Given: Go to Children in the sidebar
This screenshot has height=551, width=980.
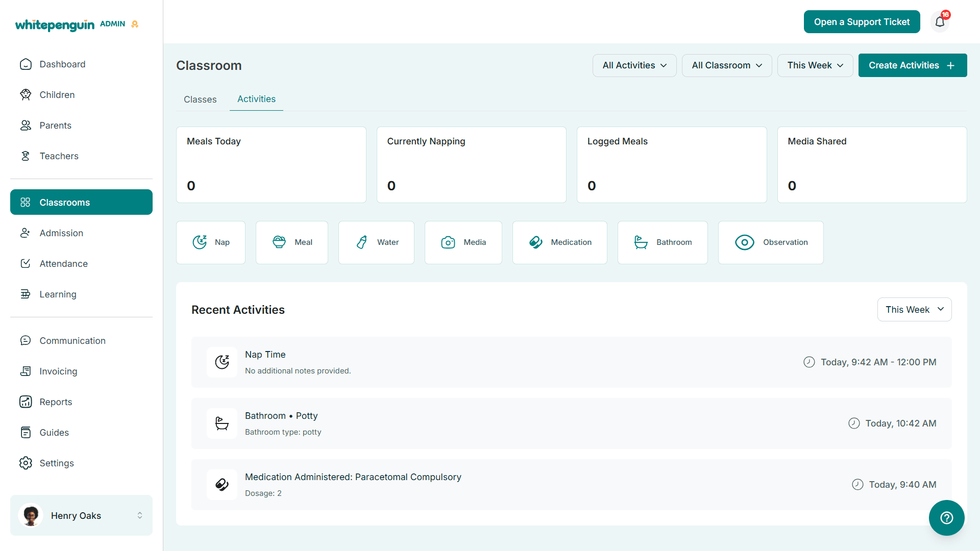Looking at the screenshot, I should (81, 95).
